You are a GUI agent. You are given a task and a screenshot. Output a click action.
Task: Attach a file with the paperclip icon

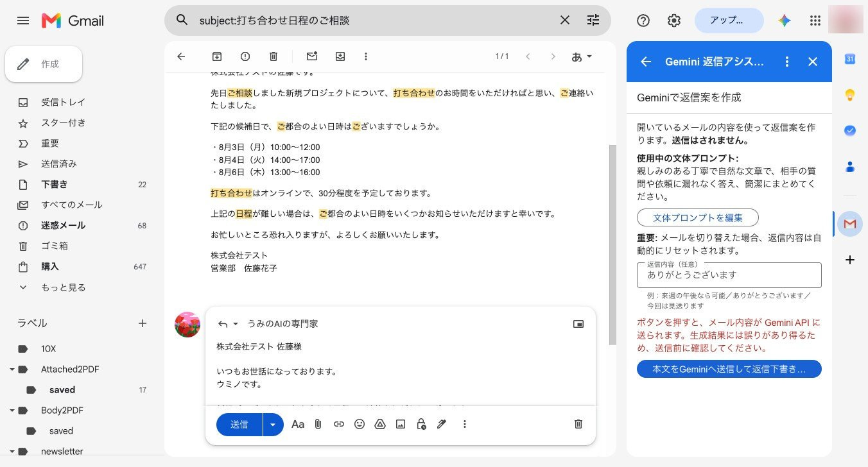click(318, 424)
